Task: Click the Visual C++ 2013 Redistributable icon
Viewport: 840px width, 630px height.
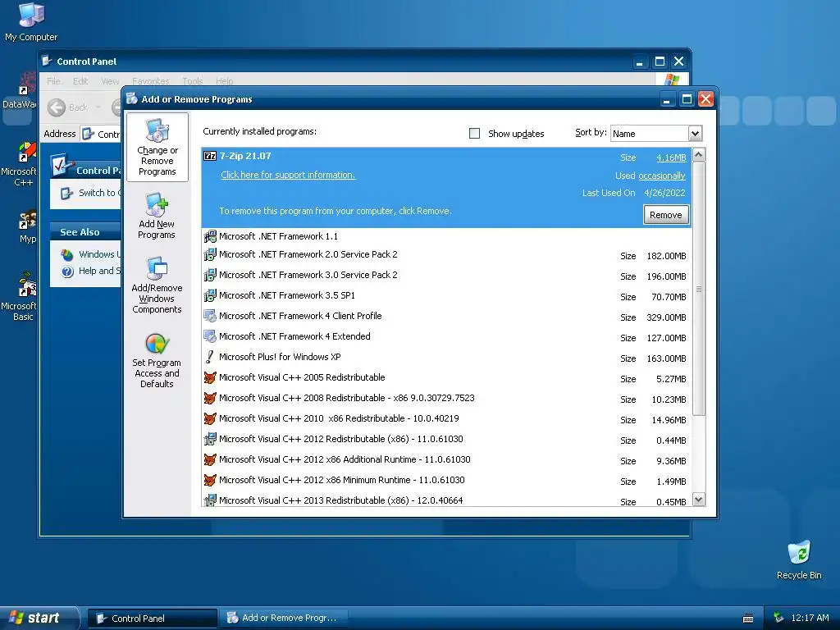Action: tap(210, 500)
